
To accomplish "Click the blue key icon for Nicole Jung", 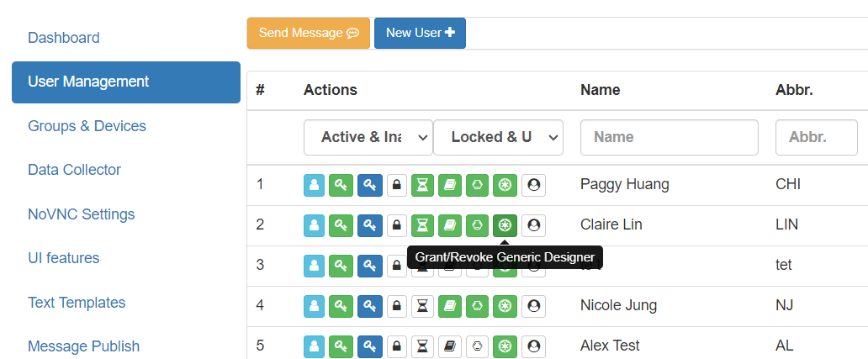I will coord(369,305).
